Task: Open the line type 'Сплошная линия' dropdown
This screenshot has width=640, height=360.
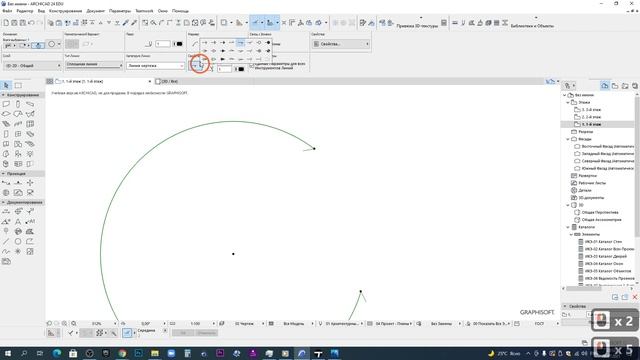Action: coord(94,65)
